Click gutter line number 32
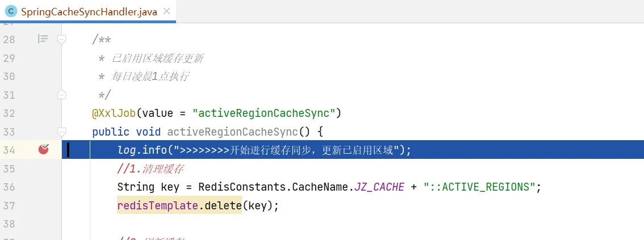The image size is (644, 240). (x=9, y=113)
